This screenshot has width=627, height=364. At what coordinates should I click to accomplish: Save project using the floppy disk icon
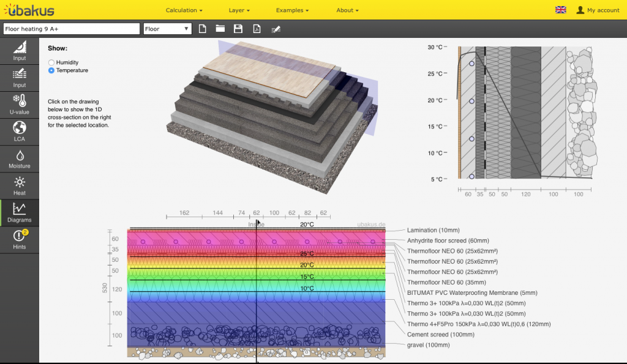238,29
